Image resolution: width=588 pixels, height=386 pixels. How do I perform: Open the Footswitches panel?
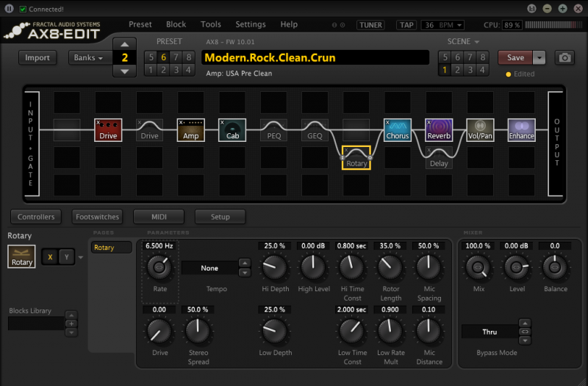tap(96, 217)
